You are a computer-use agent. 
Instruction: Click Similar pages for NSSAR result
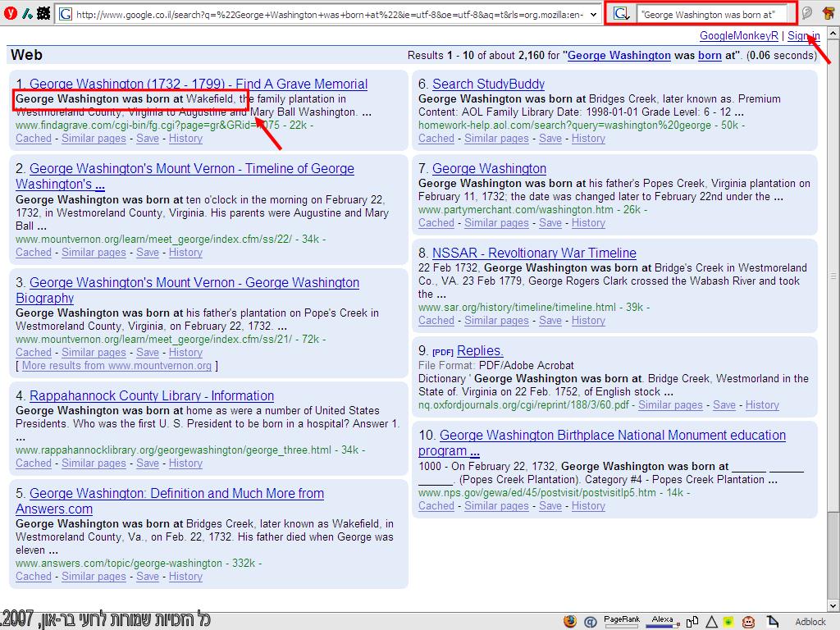tap(496, 321)
